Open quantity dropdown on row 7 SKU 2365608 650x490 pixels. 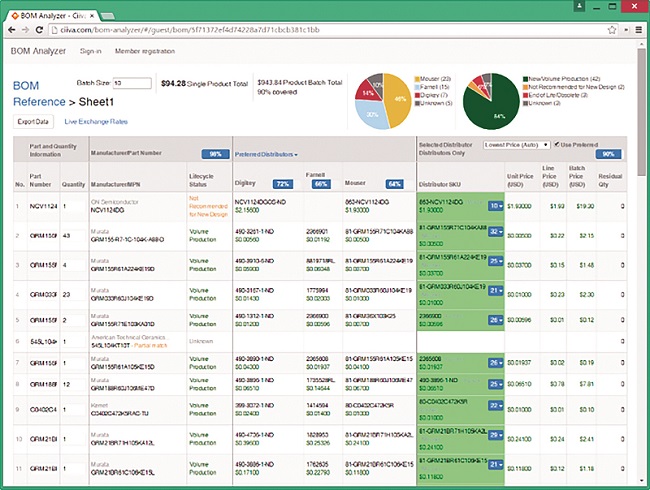[496, 363]
